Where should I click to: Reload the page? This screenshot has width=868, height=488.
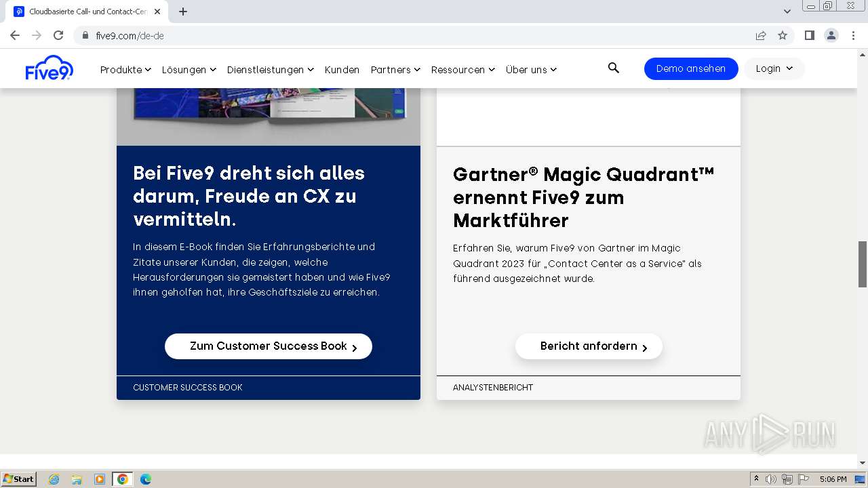(x=58, y=35)
